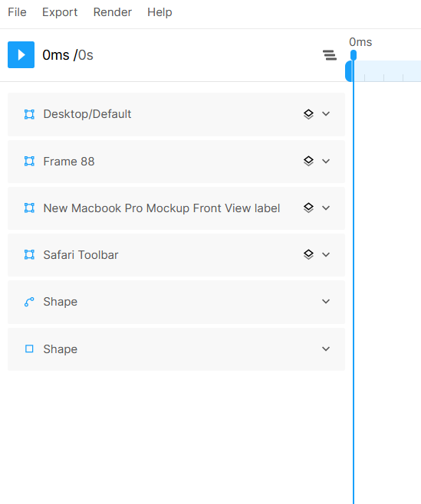Expand the Safari Toolbar chevron
421x504 pixels.
(x=326, y=254)
